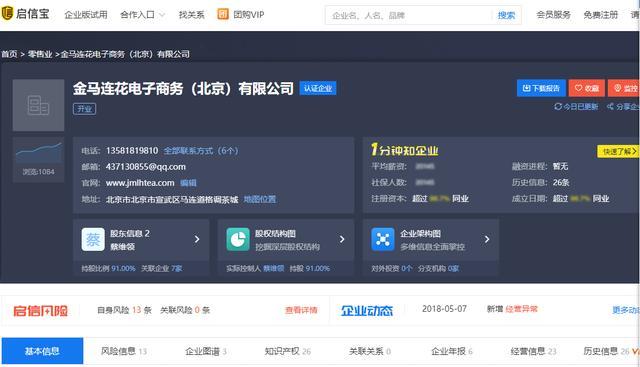Click the 企业动态 logo

367,311
